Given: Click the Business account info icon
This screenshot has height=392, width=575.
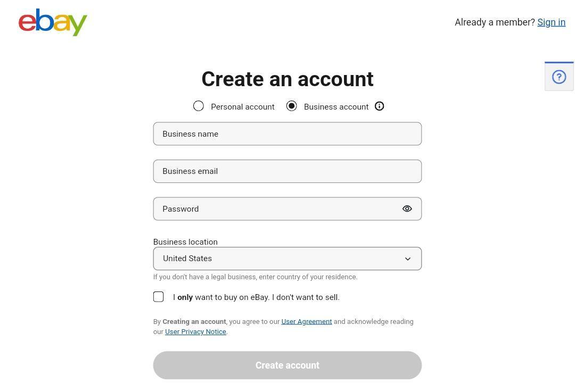Looking at the screenshot, I should tap(380, 106).
